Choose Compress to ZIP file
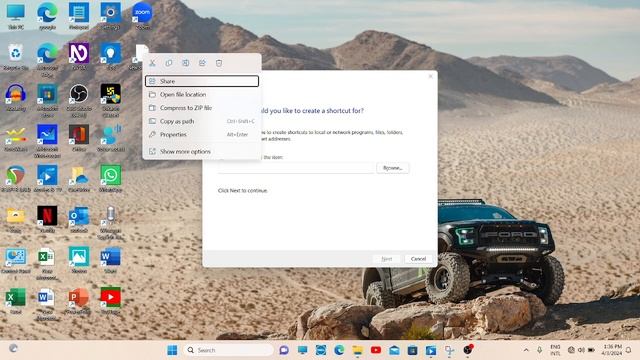 click(x=202, y=108)
